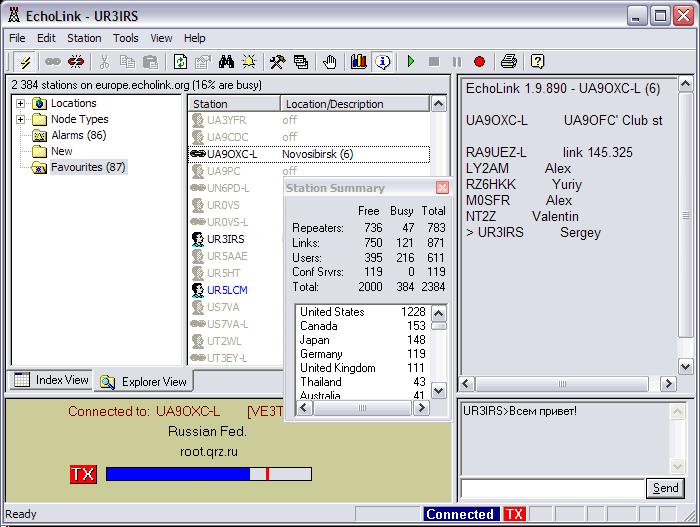Select the Favourites (87) folder

tap(88, 167)
